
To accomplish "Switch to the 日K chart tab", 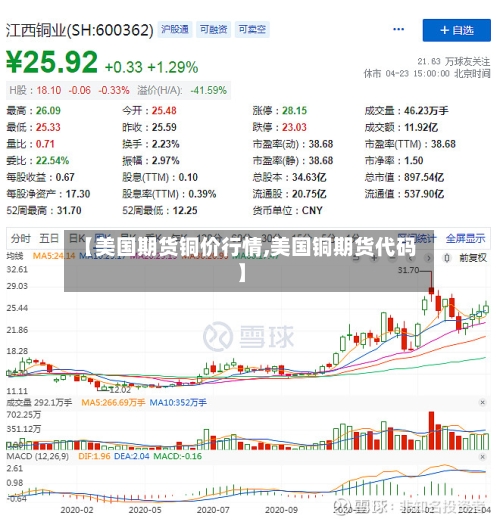I will pos(77,239).
